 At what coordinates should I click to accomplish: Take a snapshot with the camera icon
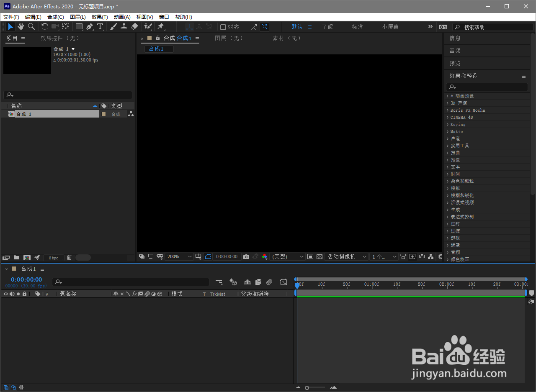tap(246, 257)
